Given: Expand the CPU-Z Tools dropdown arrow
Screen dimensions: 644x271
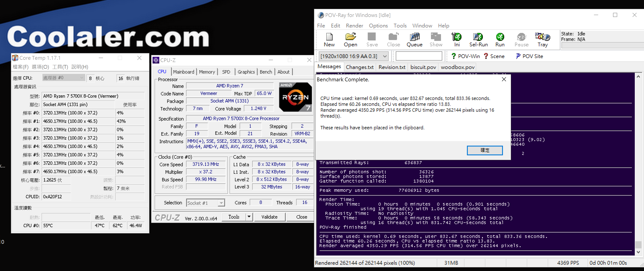Looking at the screenshot, I should [249, 217].
